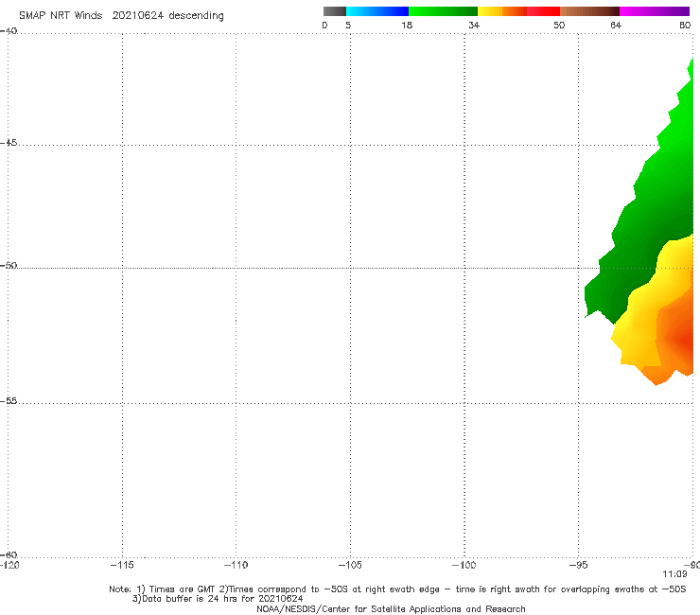
Task: Click the latitude label '-55'
Action: point(9,401)
